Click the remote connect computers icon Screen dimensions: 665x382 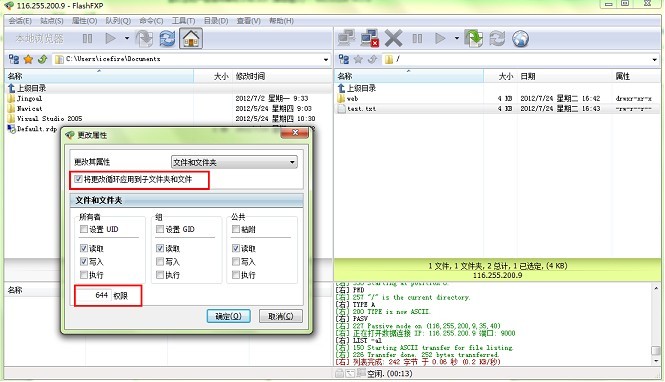[346, 39]
